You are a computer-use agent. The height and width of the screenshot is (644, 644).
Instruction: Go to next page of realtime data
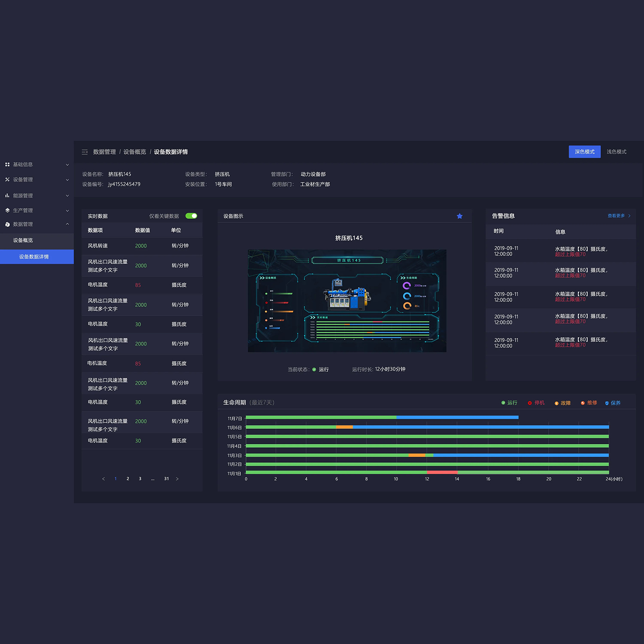[177, 479]
